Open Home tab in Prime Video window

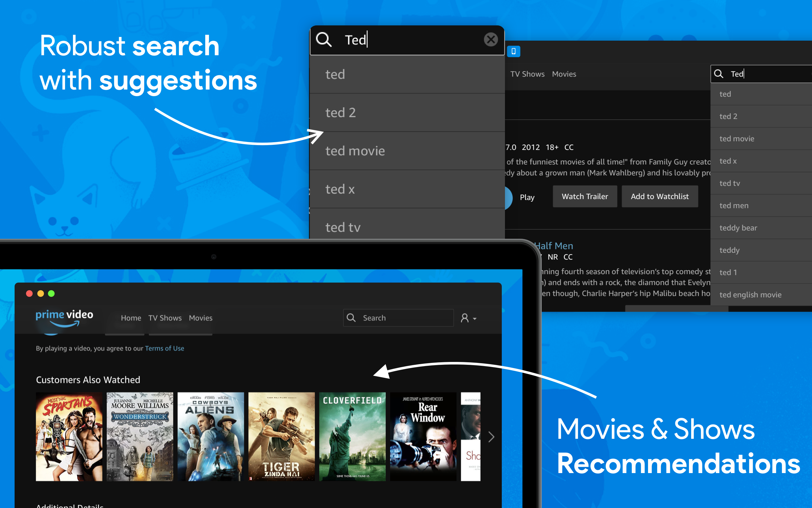tap(131, 318)
